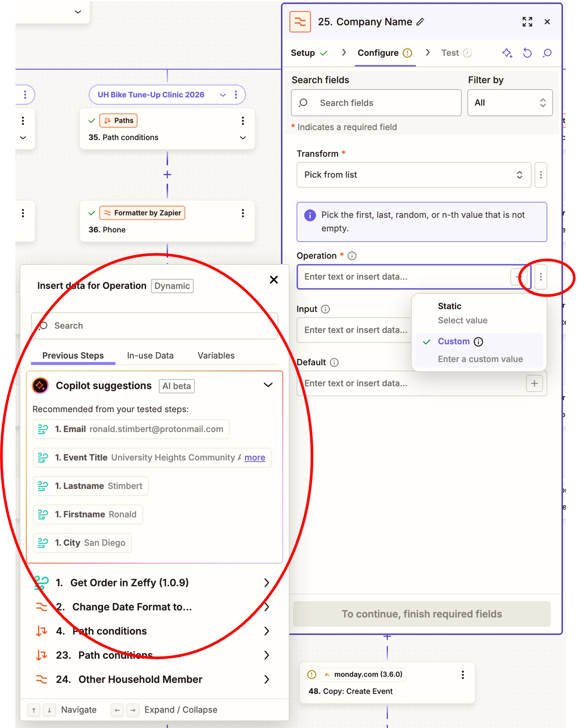Screen dimensions: 577x728
Task: Click the monday.com (3.6.0) badge
Action: [363, 674]
